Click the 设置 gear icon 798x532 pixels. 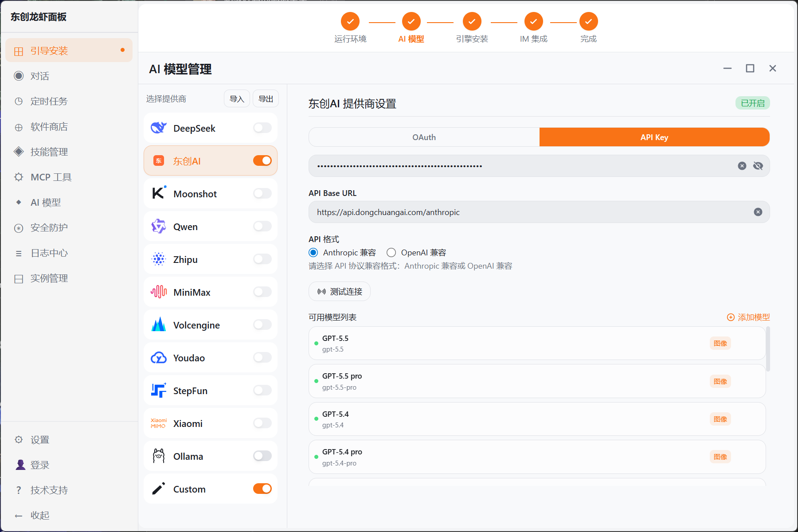click(x=19, y=439)
